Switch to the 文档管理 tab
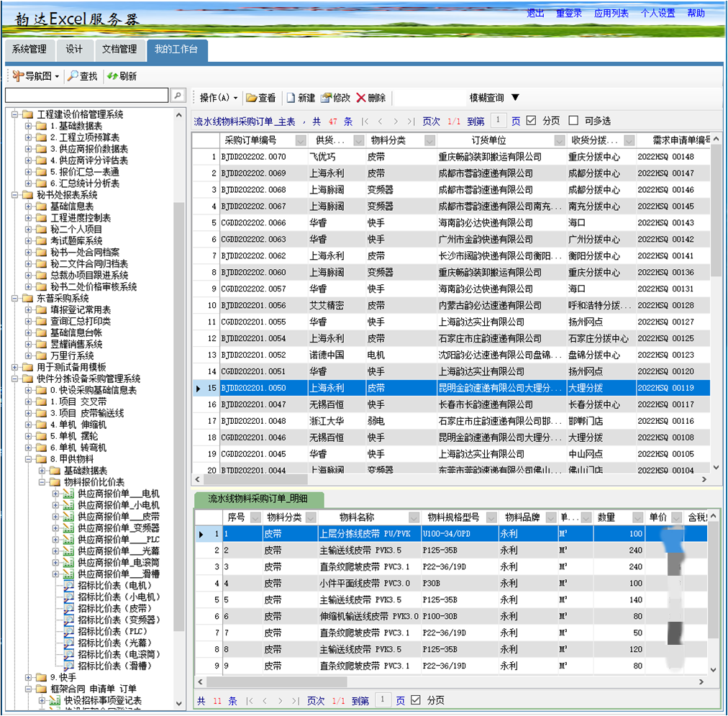This screenshot has height=716, width=728. pos(119,50)
